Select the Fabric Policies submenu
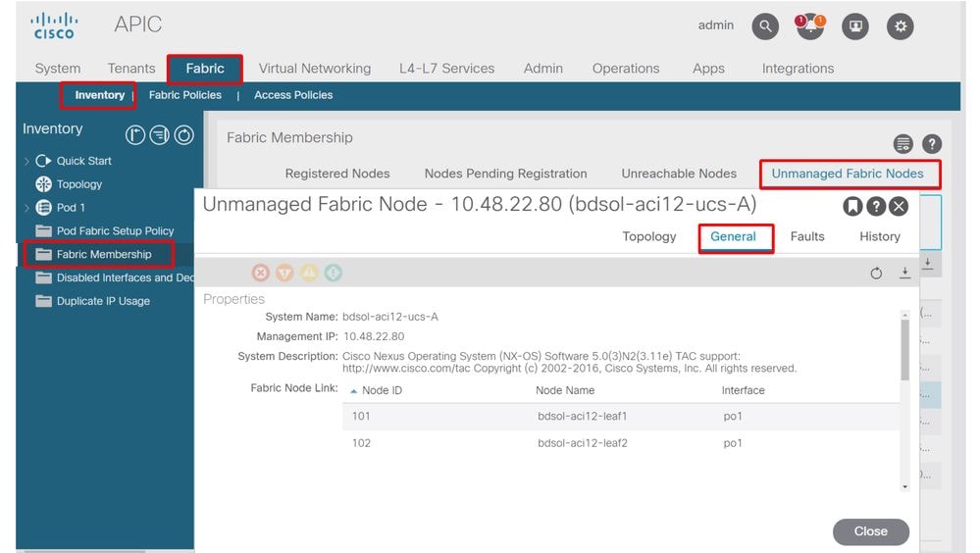This screenshot has height=553, width=980. tap(185, 95)
